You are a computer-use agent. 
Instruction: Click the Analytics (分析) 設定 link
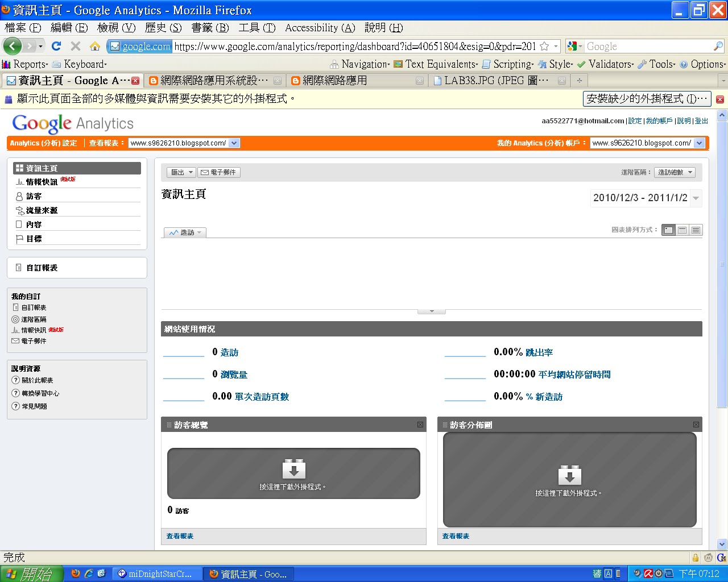(x=43, y=143)
